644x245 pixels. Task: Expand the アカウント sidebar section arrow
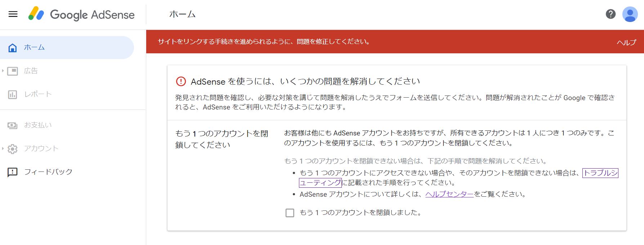click(x=3, y=148)
